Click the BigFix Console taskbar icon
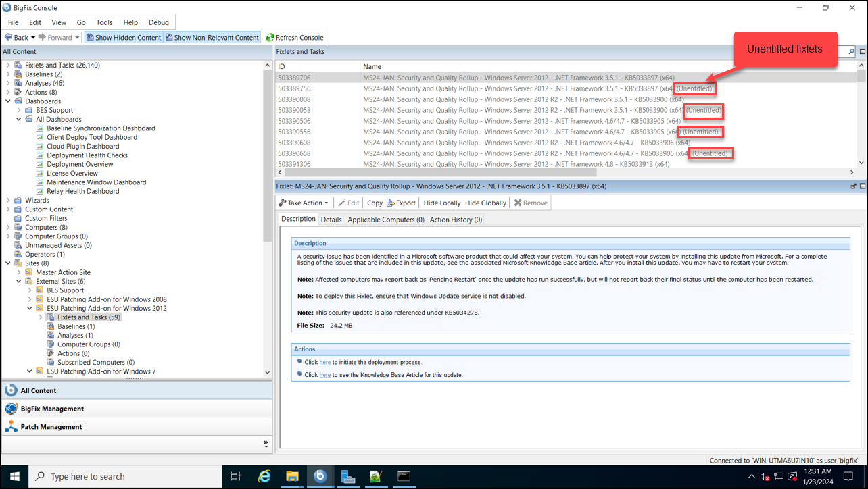The height and width of the screenshot is (489, 868). coord(320,476)
